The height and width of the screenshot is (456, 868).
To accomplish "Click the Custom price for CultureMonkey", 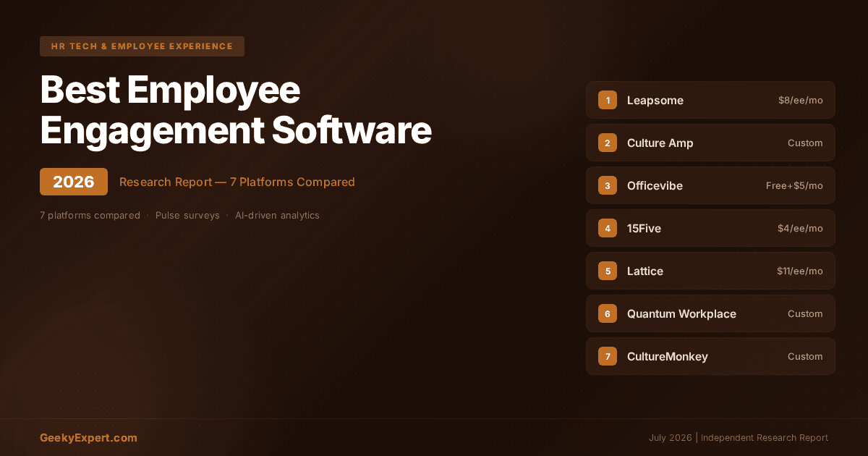I will pos(805,356).
